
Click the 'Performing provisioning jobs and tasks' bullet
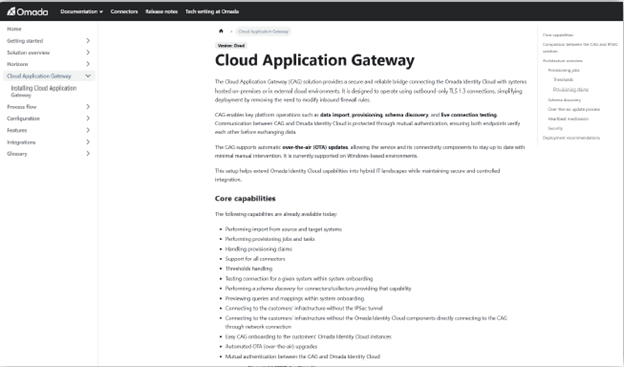click(270, 239)
